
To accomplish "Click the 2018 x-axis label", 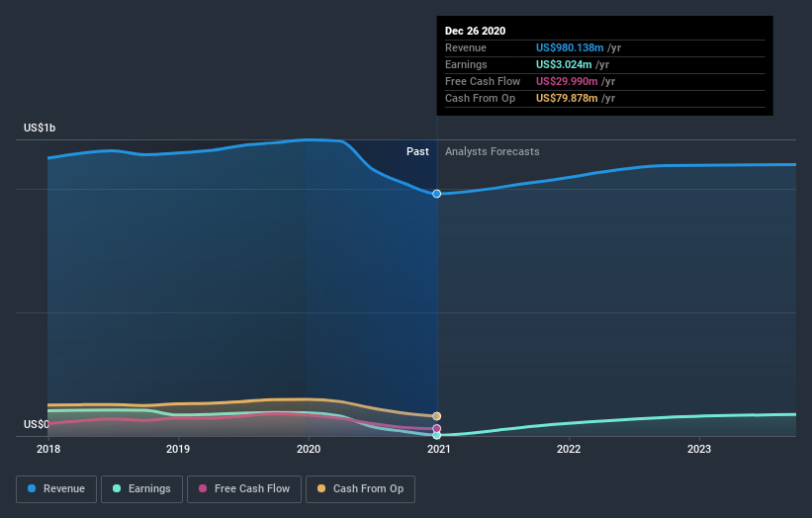I will coord(48,449).
